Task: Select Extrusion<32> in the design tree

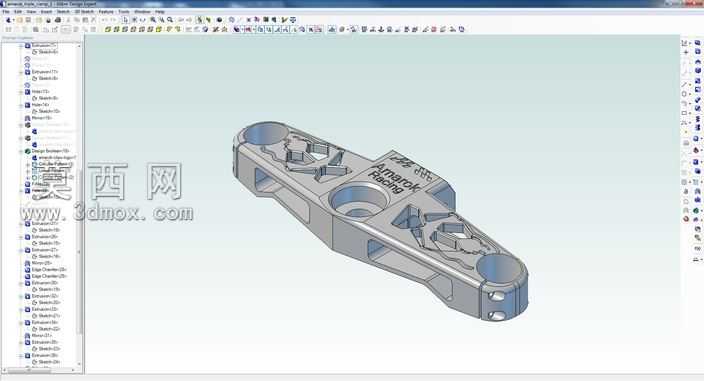Action: point(44,296)
